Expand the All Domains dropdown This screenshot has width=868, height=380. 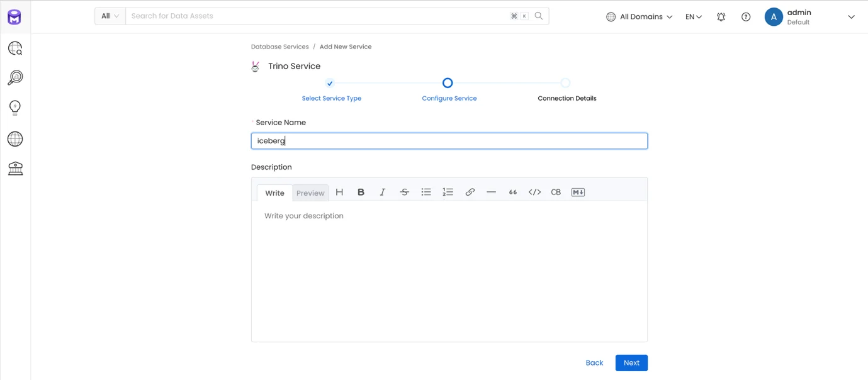click(639, 17)
